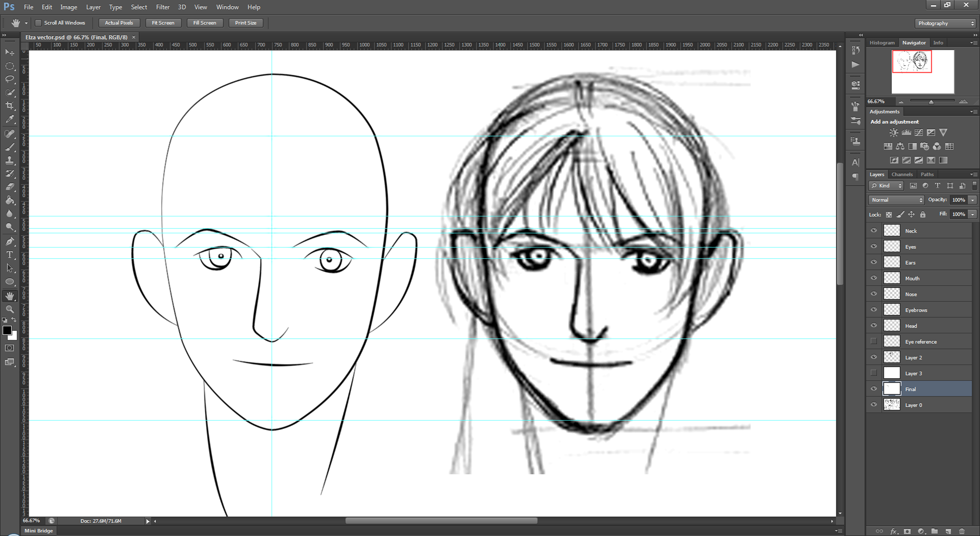The image size is (980, 536).
Task: Show the Eye reference layer
Action: coord(874,341)
